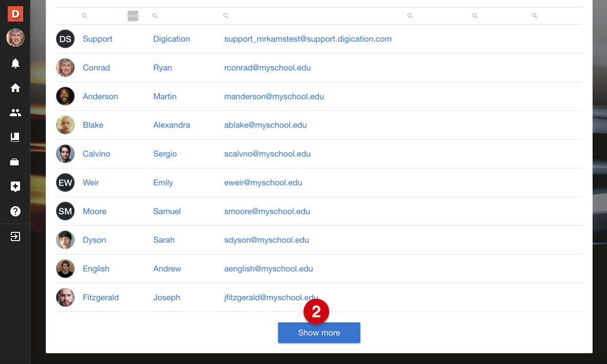Click Sarah Dyson's profile photo
The image size is (607, 364).
pyautogui.click(x=65, y=240)
